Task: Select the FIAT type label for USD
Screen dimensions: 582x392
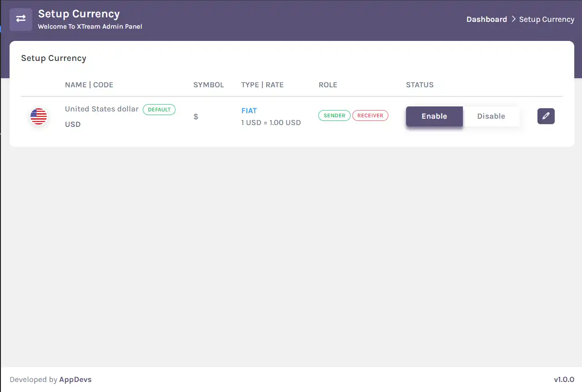Action: (249, 111)
